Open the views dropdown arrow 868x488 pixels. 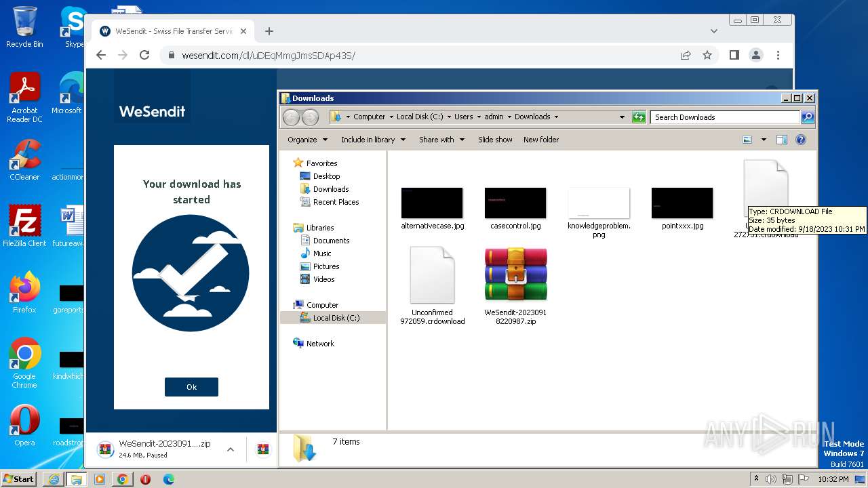click(764, 140)
